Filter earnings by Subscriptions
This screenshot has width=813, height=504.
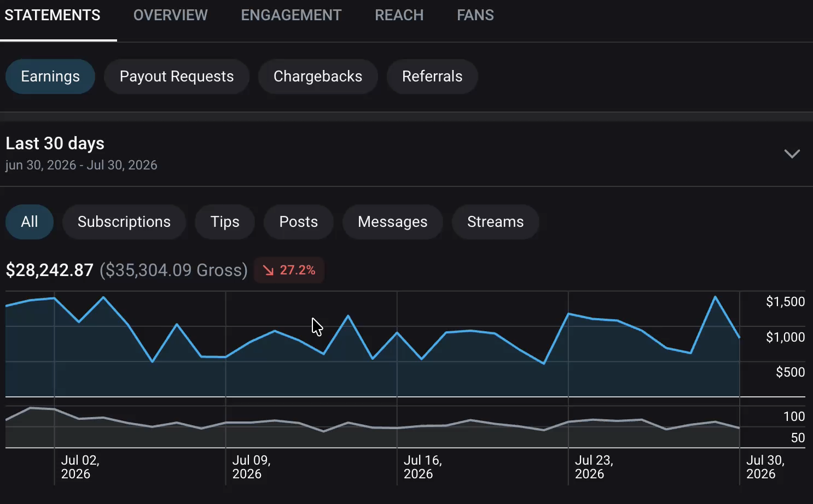point(124,222)
